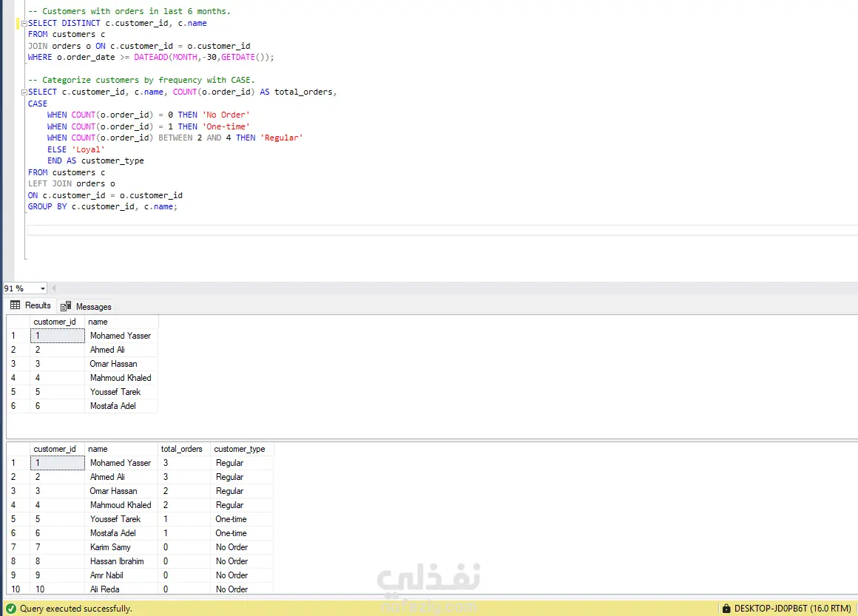Click customer_id cell 1 in first grid
858x616 pixels.
(x=58, y=336)
